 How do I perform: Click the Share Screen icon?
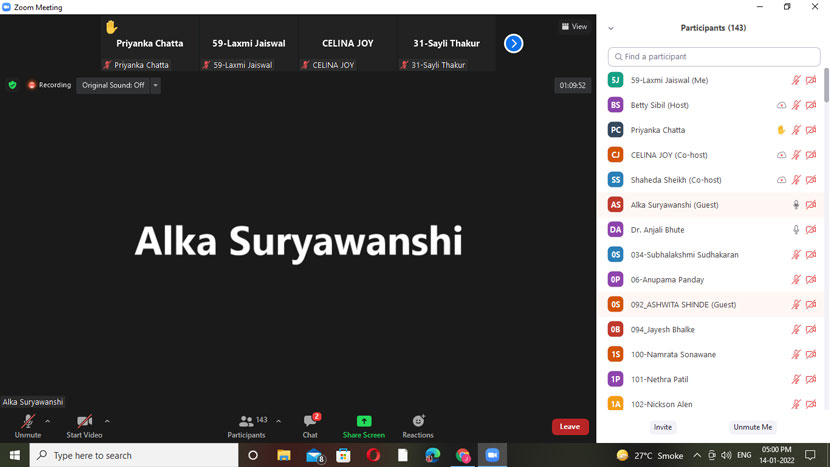tap(363, 422)
